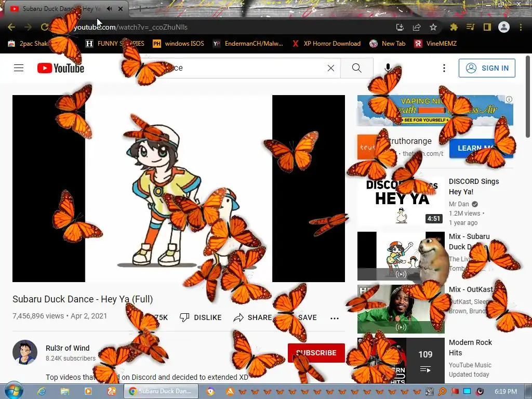Viewport: 532px width, 399px height.
Task: Open the Windows Start orb
Action: click(14, 391)
